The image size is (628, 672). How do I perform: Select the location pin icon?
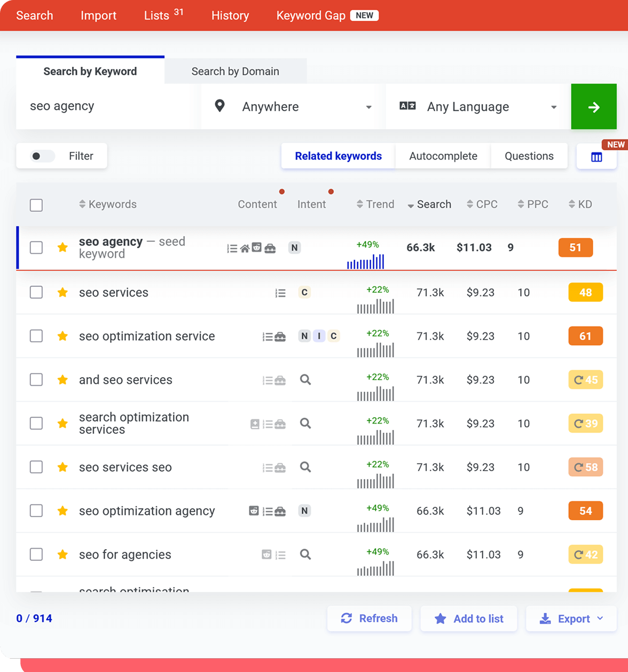tap(219, 106)
